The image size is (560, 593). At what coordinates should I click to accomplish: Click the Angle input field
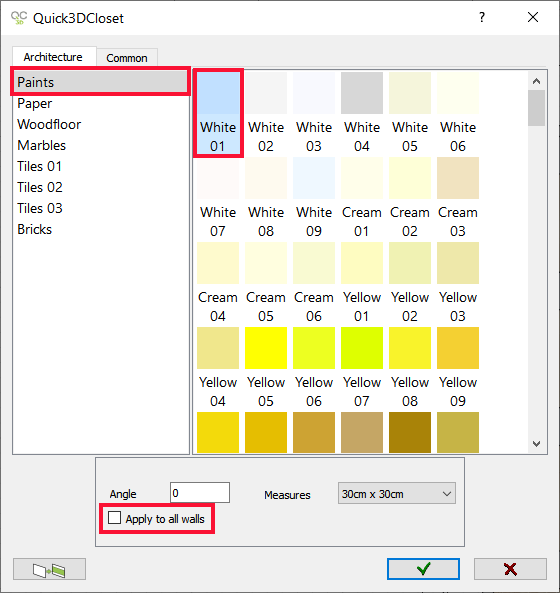coord(200,492)
